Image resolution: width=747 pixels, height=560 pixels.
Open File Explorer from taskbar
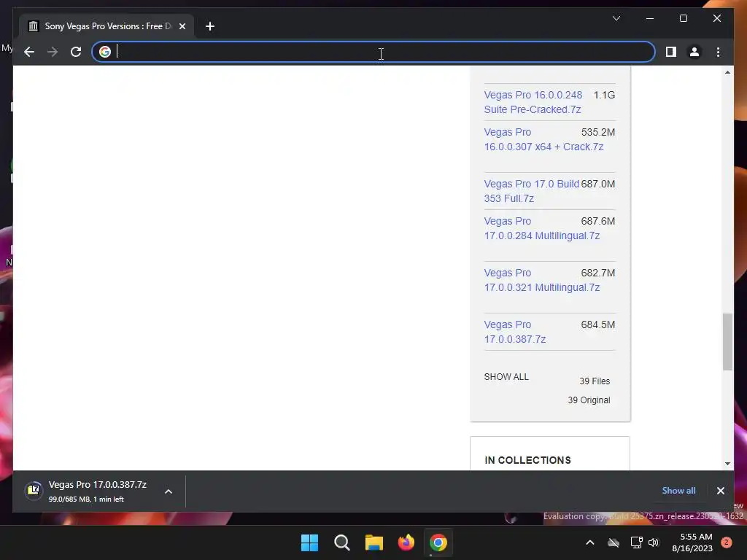coord(374,542)
